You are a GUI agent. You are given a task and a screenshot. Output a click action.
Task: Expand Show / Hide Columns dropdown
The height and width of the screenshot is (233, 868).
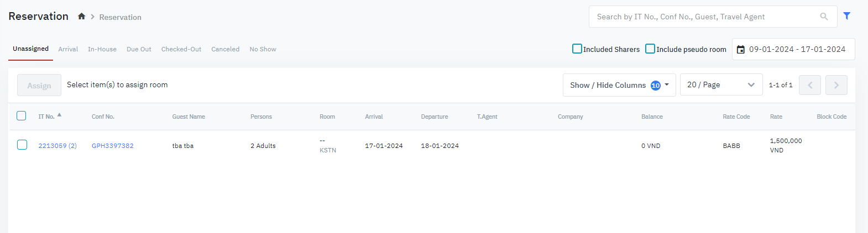point(619,85)
